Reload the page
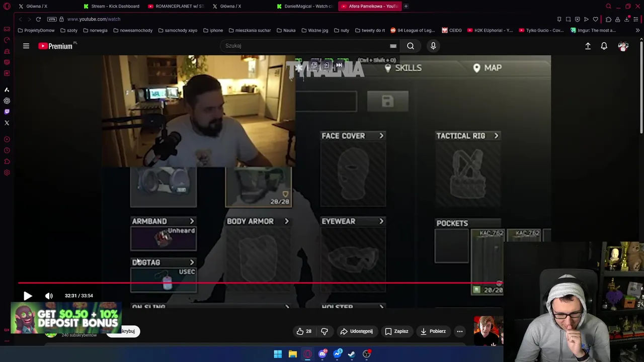Screen dimensions: 644x362 [38, 19]
